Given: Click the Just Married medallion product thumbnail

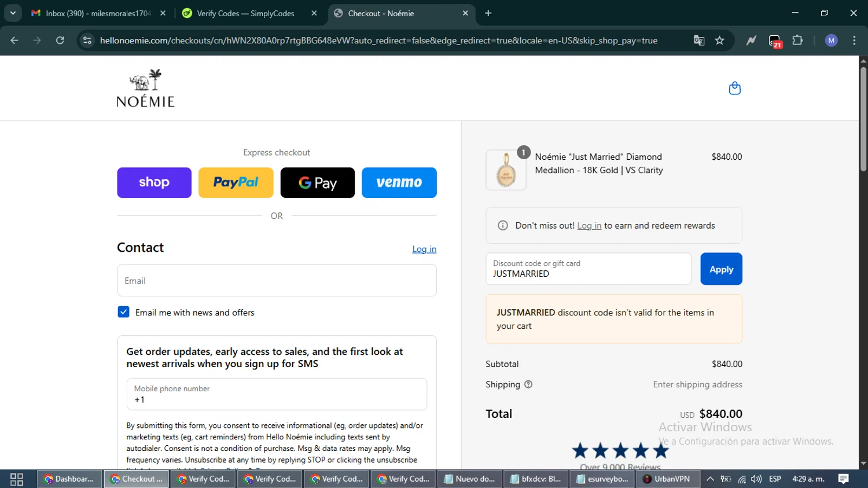Looking at the screenshot, I should (506, 170).
